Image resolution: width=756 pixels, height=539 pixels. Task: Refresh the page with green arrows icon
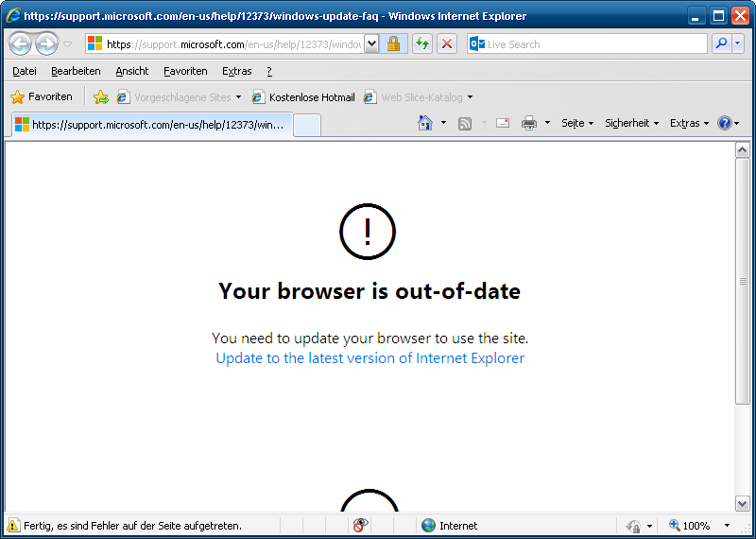point(422,44)
